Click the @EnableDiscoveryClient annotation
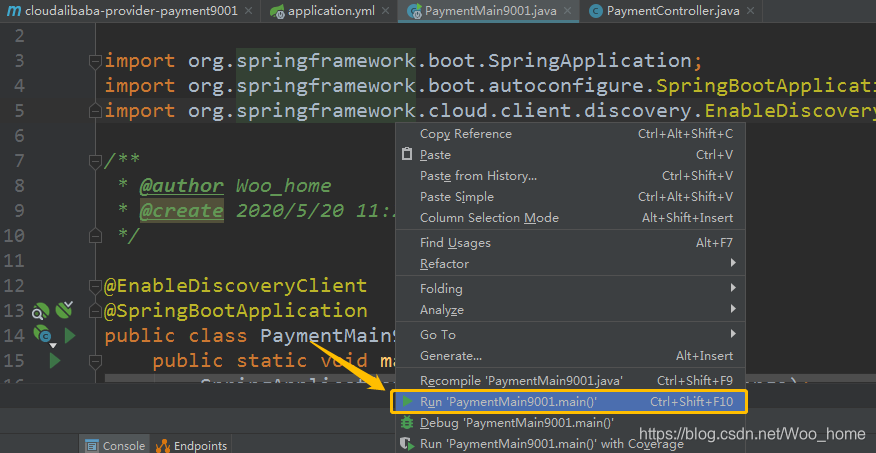The image size is (876, 453). pos(235,286)
